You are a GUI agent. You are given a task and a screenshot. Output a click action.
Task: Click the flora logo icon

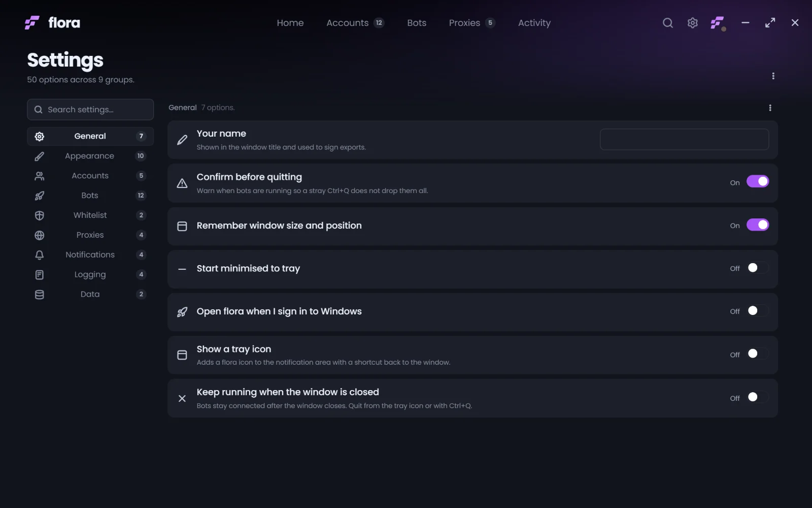coord(32,23)
